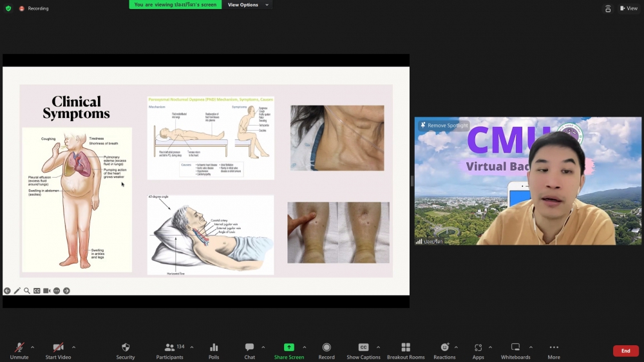Viewport: 644px width, 362px height.
Task: Click the red End button
Action: [625, 351]
